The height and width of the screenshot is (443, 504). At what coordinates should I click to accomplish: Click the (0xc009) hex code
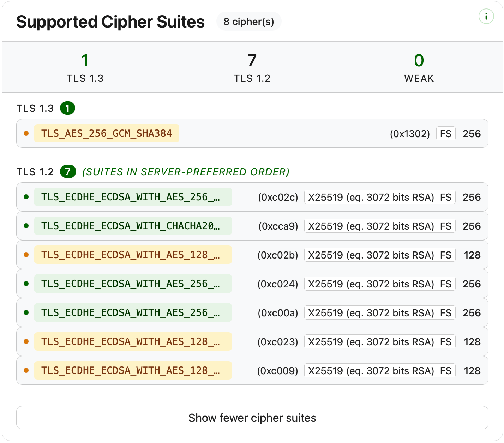(277, 371)
